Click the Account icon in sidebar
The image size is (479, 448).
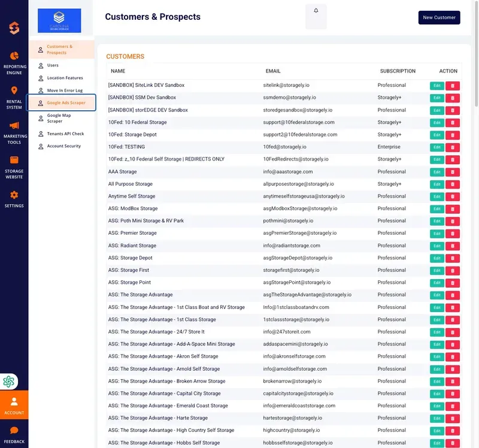(x=14, y=401)
